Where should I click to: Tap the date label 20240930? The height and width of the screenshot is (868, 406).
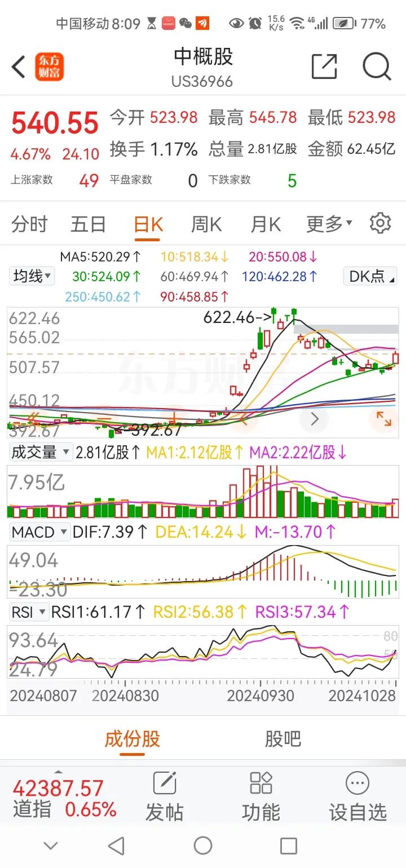pos(261,696)
